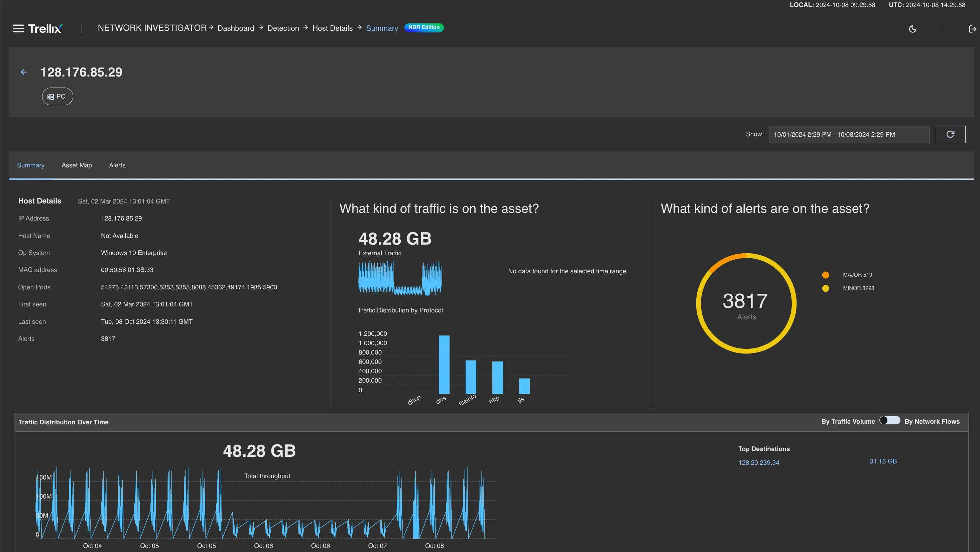This screenshot has height=552, width=980.
Task: Click the PC device type badge
Action: [x=57, y=97]
